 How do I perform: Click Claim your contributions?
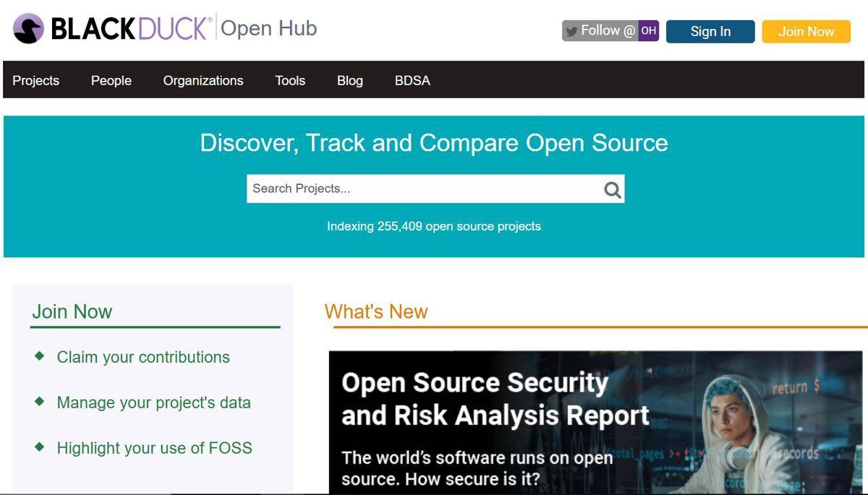pyautogui.click(x=143, y=357)
